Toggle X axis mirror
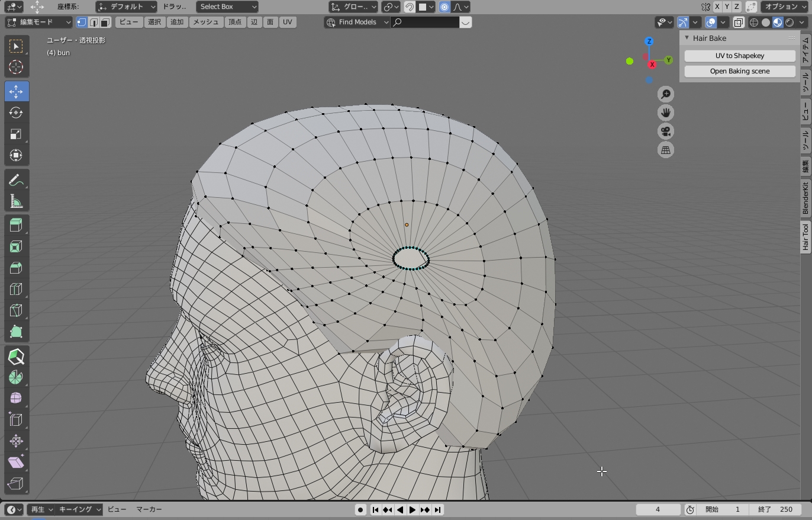Screen dimensions: 812x520 (x=717, y=7)
